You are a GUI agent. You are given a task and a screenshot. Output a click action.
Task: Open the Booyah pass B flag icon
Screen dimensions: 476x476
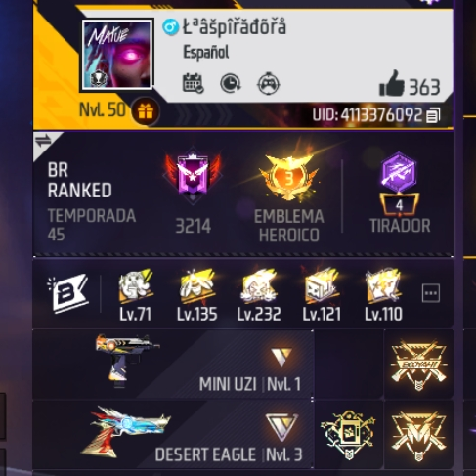click(x=68, y=293)
